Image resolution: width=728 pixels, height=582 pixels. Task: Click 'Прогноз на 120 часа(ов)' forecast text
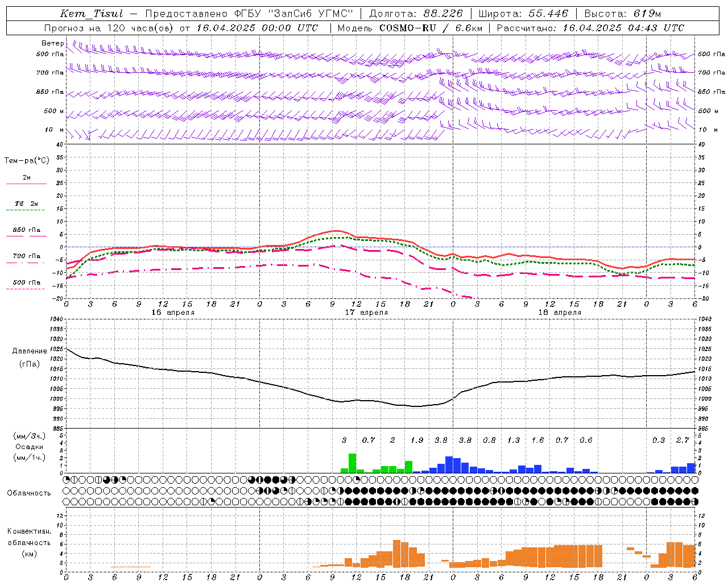point(109,28)
